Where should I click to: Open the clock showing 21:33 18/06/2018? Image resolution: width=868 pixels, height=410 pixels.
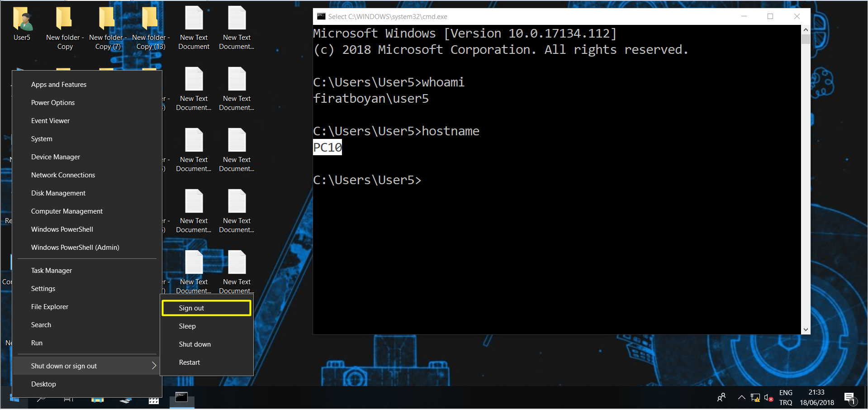817,398
